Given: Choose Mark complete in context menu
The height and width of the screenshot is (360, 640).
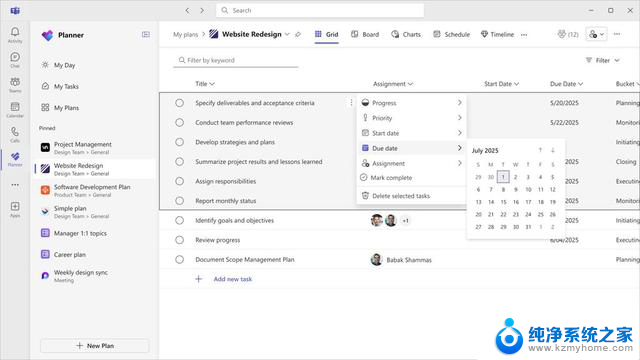Looking at the screenshot, I should click(412, 178).
